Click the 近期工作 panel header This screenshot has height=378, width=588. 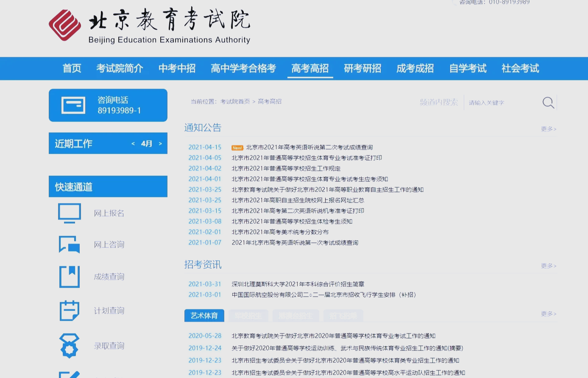(108, 143)
